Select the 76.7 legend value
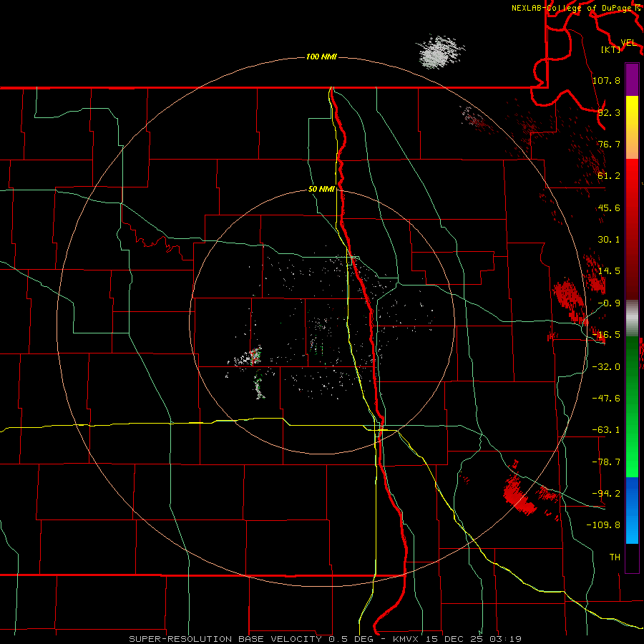The height and width of the screenshot is (644, 644). click(609, 144)
